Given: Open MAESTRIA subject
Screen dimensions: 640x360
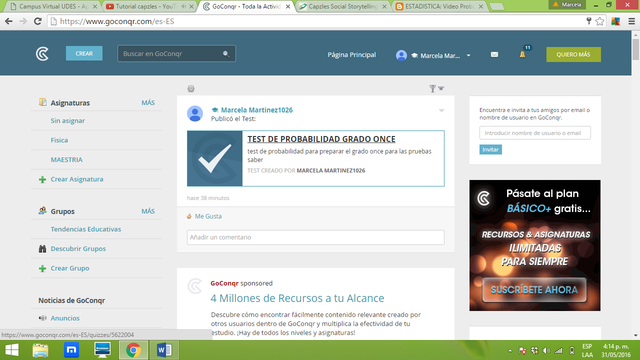Looking at the screenshot, I should point(67,160).
